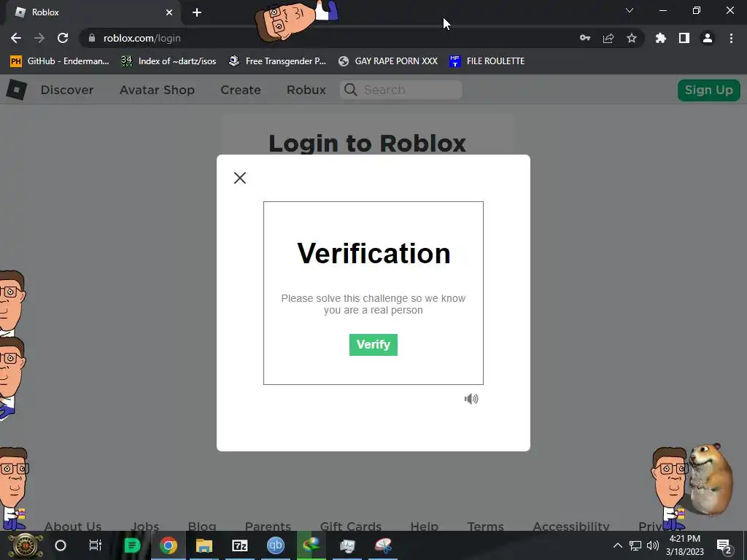747x560 pixels.
Task: Open the Chrome extensions menu
Action: pyautogui.click(x=661, y=38)
